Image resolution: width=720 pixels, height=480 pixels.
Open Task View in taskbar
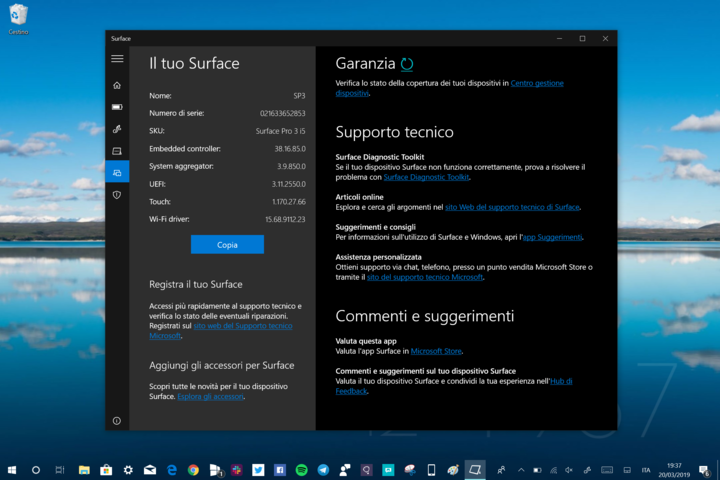(x=60, y=470)
